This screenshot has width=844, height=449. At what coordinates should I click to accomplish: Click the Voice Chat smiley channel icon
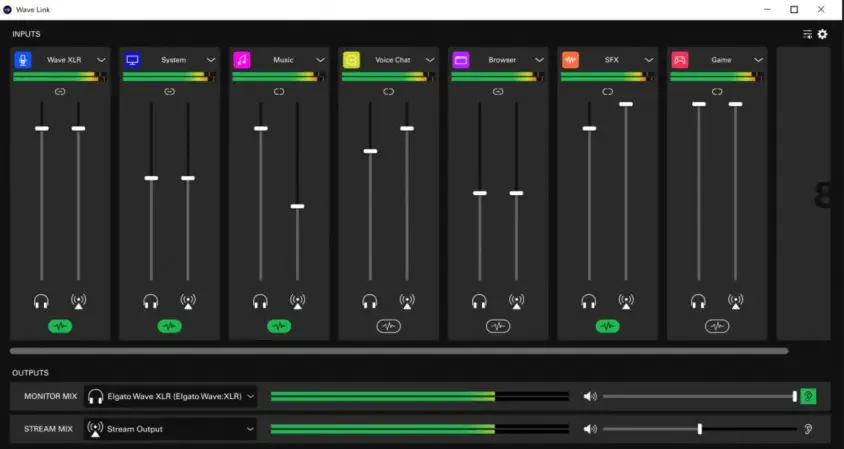(x=351, y=60)
